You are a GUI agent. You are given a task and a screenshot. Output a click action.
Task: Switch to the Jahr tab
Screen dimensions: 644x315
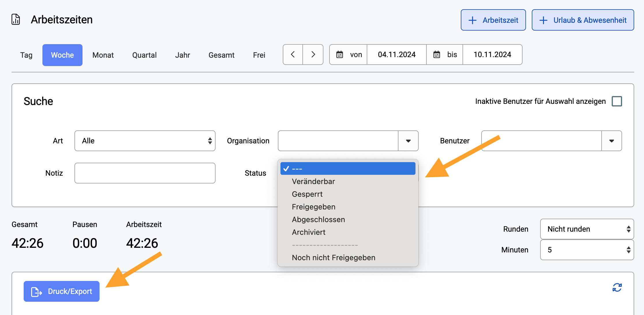pyautogui.click(x=183, y=55)
